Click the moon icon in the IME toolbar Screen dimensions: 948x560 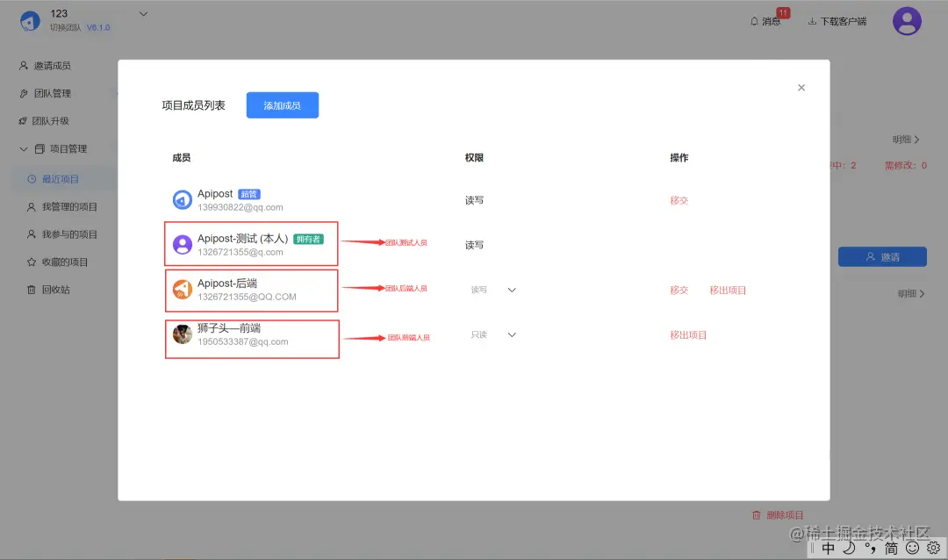(849, 548)
